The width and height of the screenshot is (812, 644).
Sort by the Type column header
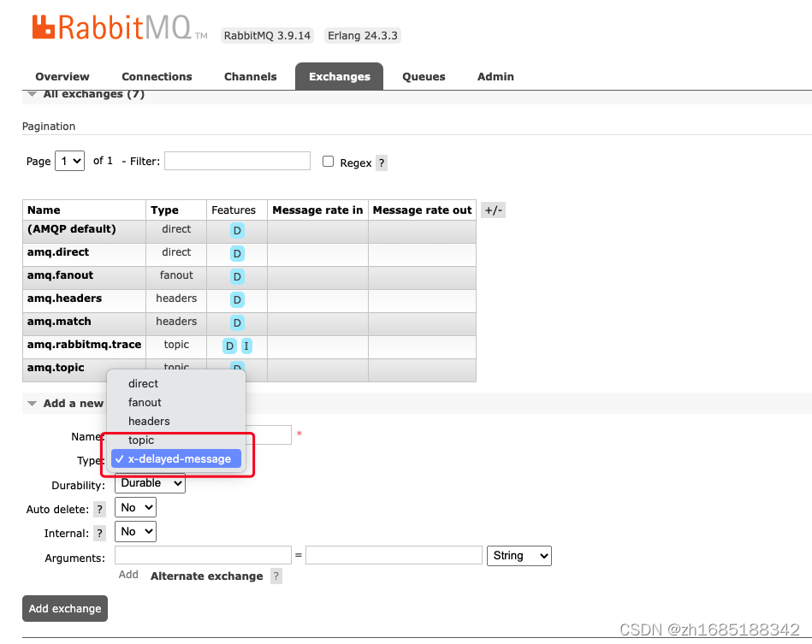click(x=164, y=210)
